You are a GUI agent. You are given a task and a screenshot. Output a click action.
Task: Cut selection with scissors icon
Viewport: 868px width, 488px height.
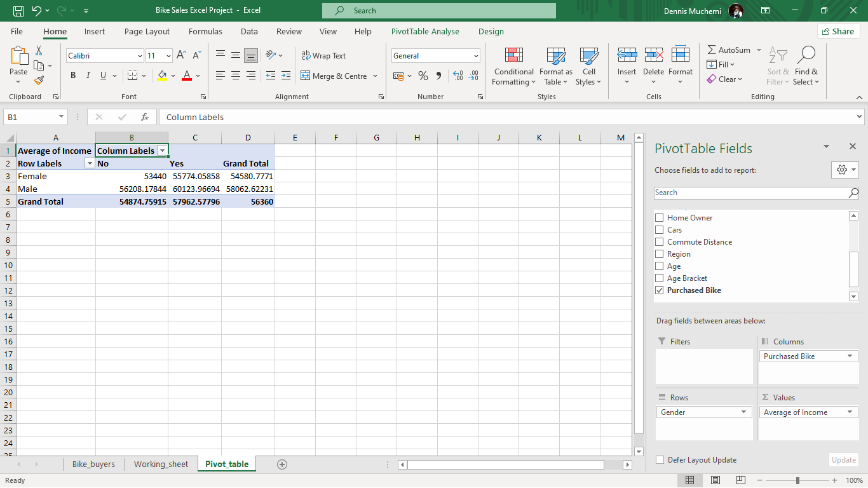click(39, 51)
